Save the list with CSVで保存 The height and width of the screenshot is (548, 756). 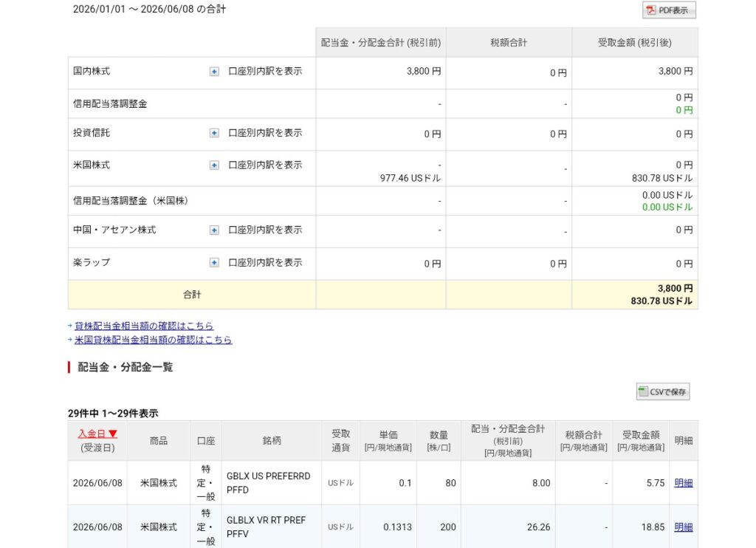663,391
